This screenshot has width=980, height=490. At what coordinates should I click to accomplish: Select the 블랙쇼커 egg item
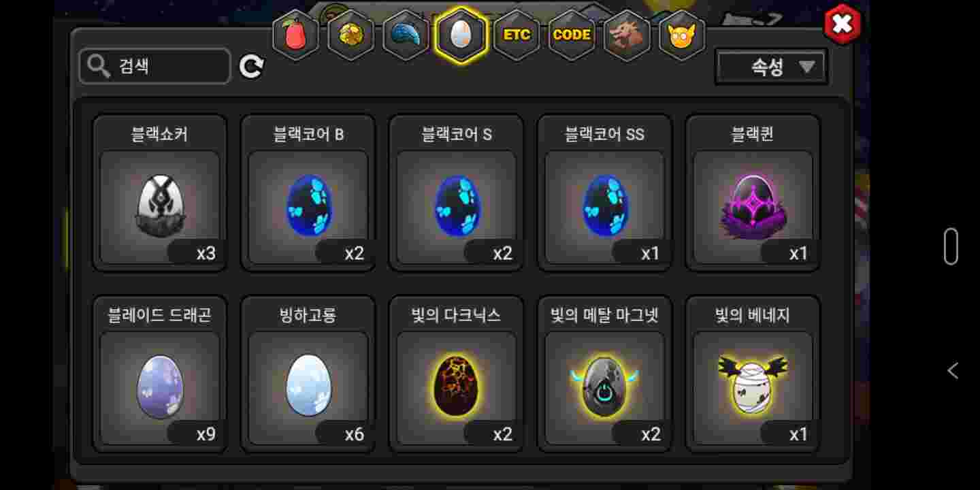tap(160, 193)
